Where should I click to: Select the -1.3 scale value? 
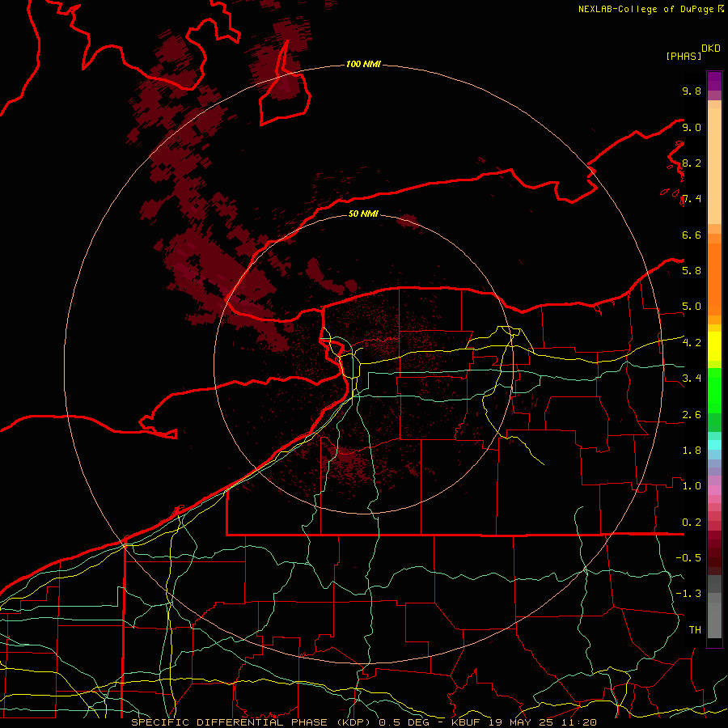(x=688, y=594)
